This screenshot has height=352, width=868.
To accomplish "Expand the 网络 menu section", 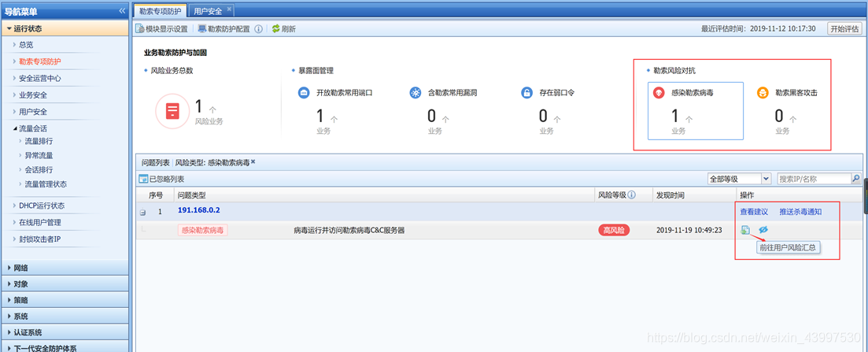I will [x=21, y=269].
